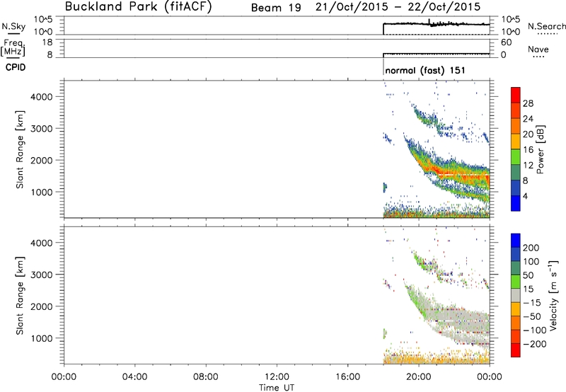Click the 'Time UT' axis label
This screenshot has width=566, height=392.
click(277, 388)
